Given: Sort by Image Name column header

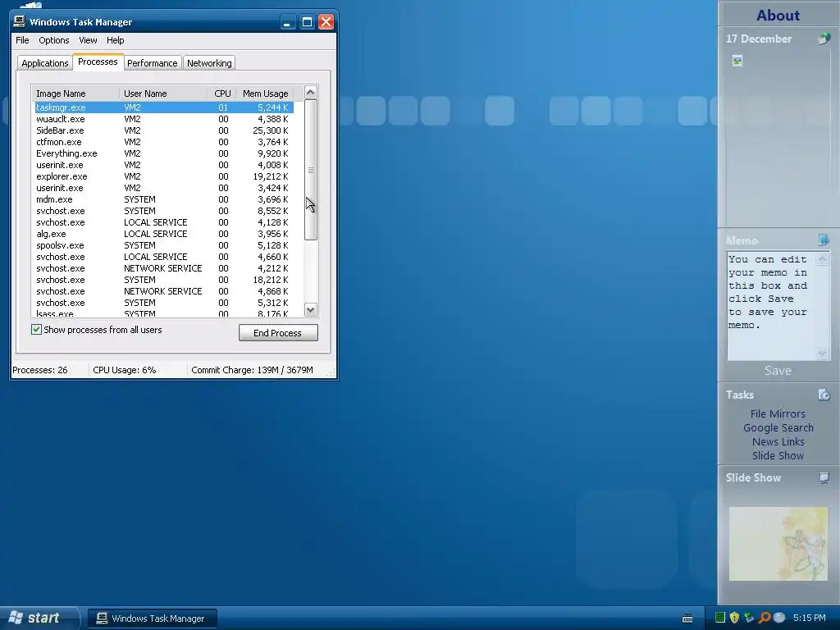Looking at the screenshot, I should pyautogui.click(x=75, y=94).
